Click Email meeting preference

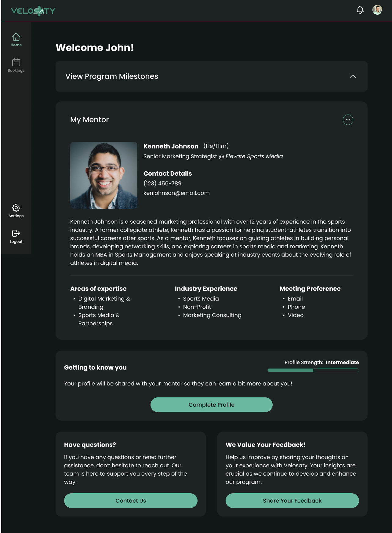[295, 299]
